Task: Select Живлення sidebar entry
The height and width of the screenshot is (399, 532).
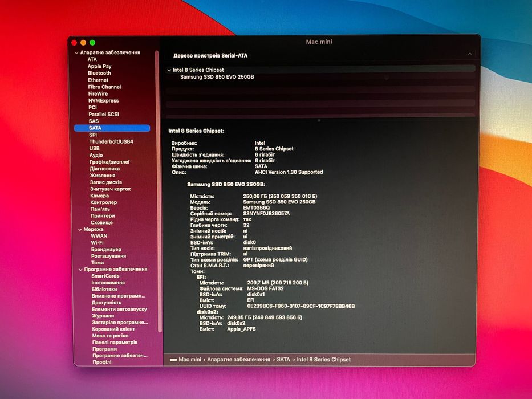Action: pos(103,176)
